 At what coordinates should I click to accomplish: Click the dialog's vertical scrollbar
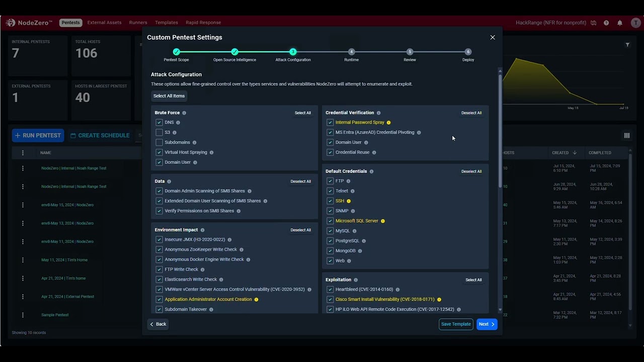click(x=500, y=131)
